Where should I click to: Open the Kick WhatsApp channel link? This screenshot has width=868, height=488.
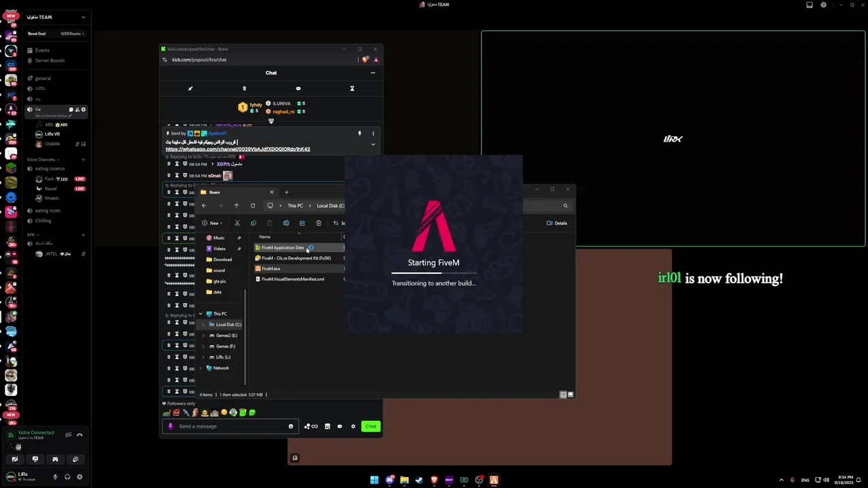tap(237, 149)
